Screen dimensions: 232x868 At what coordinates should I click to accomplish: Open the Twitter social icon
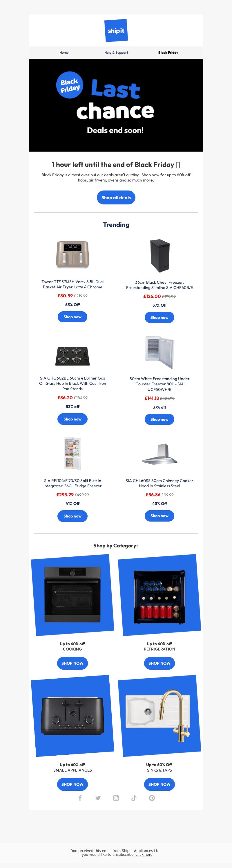98,798
